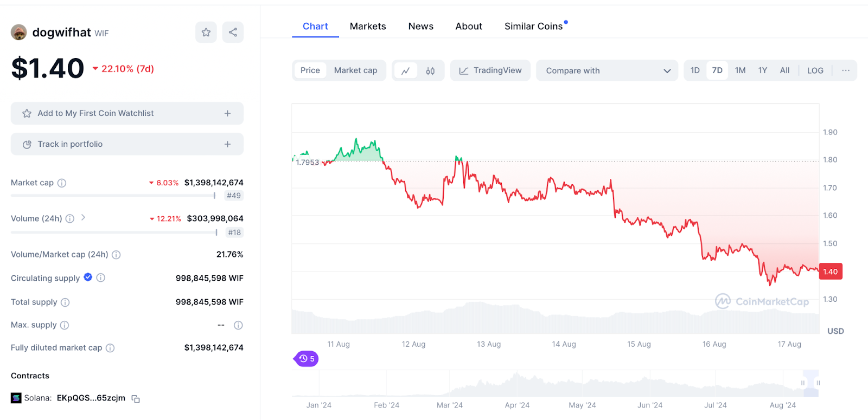Click the Solana chain logo
The height and width of the screenshot is (420, 868).
pyautogui.click(x=16, y=398)
